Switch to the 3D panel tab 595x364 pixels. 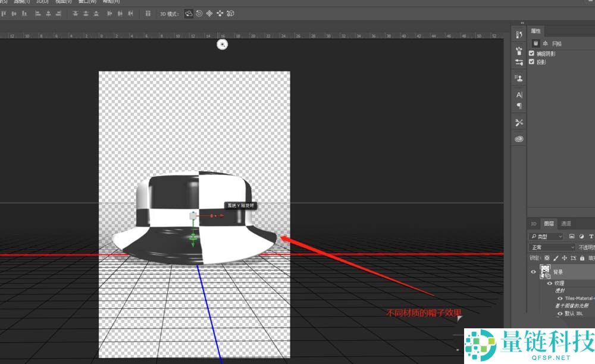tap(534, 224)
